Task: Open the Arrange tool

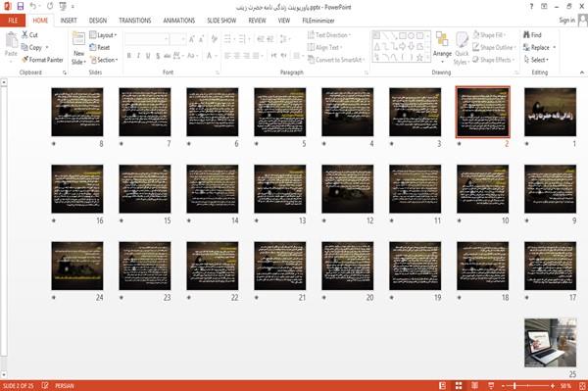Action: point(442,48)
